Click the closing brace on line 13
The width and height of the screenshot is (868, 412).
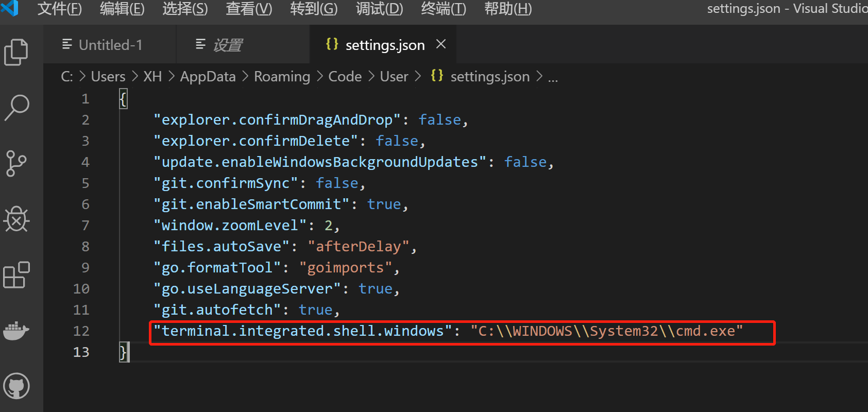click(123, 352)
